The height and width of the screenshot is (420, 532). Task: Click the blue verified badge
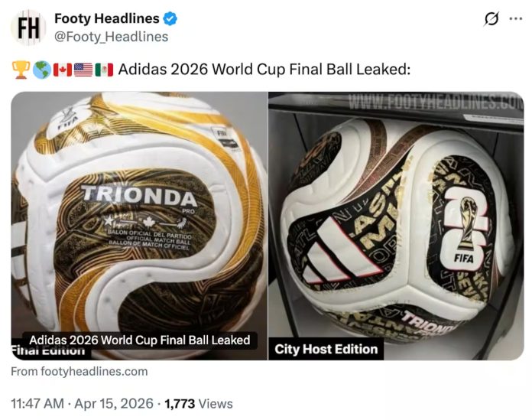pyautogui.click(x=172, y=18)
